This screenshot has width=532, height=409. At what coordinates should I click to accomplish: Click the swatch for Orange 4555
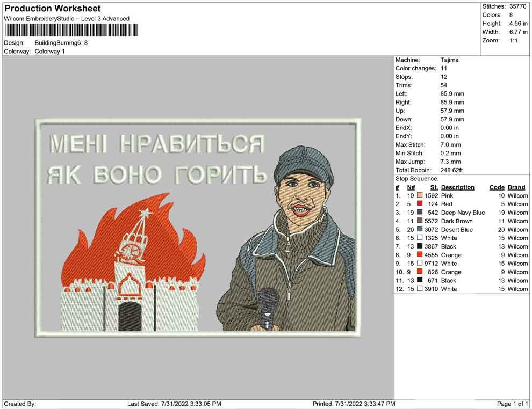point(420,254)
